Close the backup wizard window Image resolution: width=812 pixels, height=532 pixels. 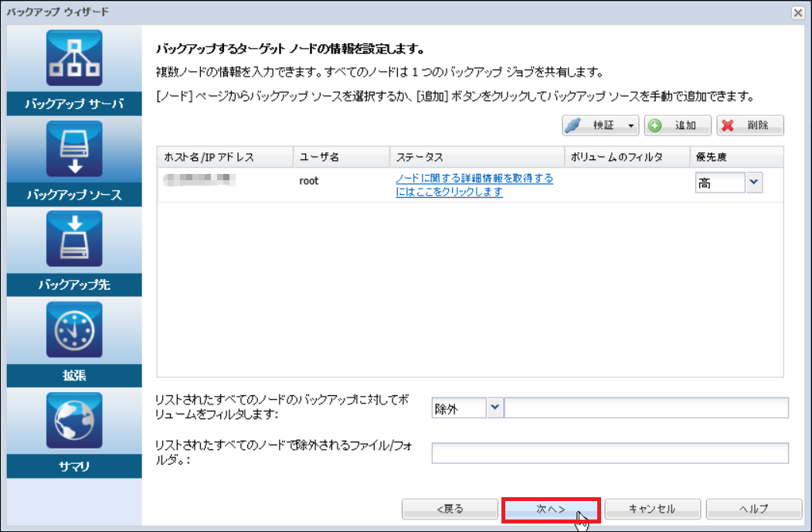(798, 12)
